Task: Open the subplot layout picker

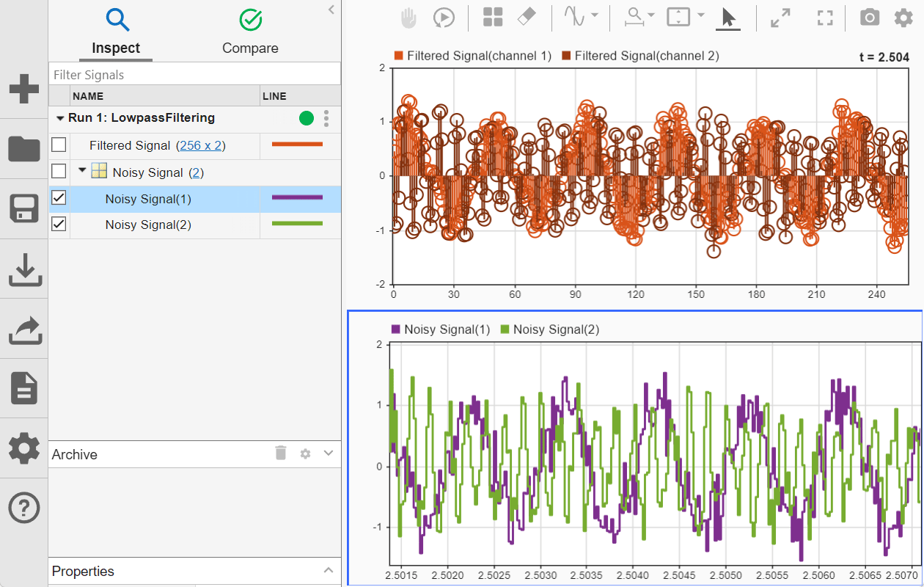Action: click(x=492, y=16)
